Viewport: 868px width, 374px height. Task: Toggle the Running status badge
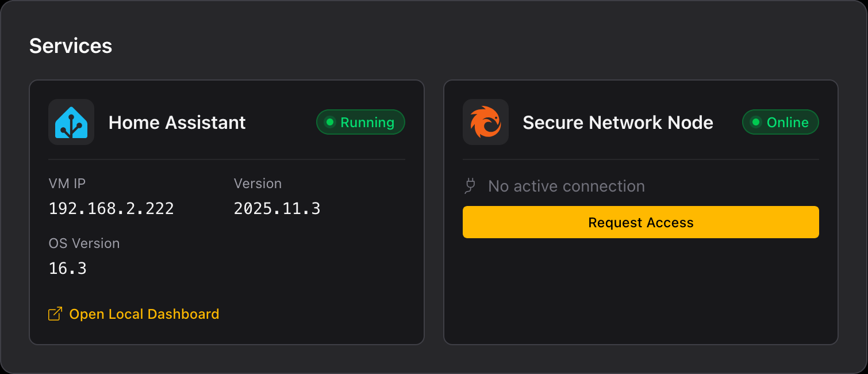[360, 122]
